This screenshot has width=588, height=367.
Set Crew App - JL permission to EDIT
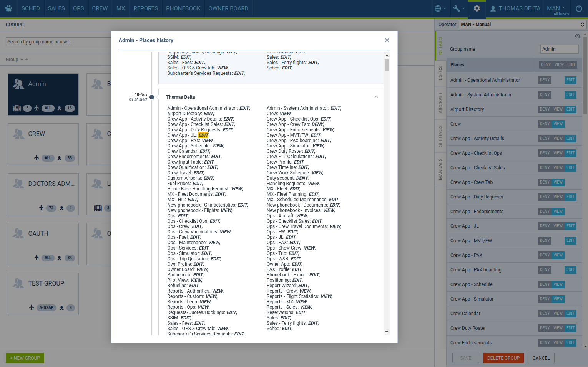pyautogui.click(x=570, y=226)
